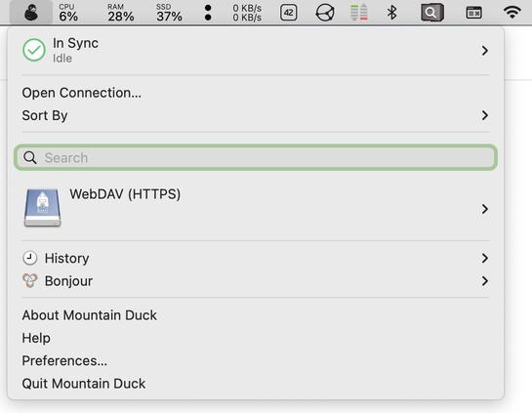
Task: Expand the Sort By submenu
Action: tap(256, 116)
